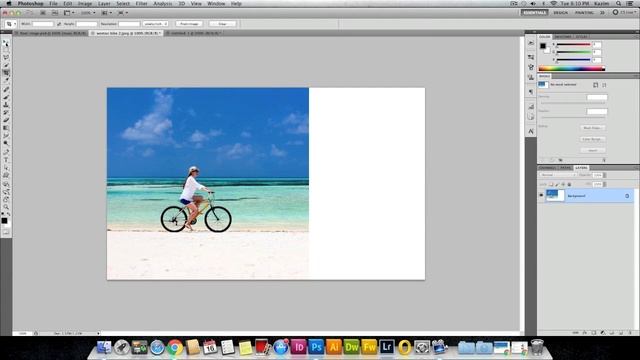Select the Zoom tool in toolbox
Image resolution: width=640 pixels, height=360 pixels.
coord(6,207)
